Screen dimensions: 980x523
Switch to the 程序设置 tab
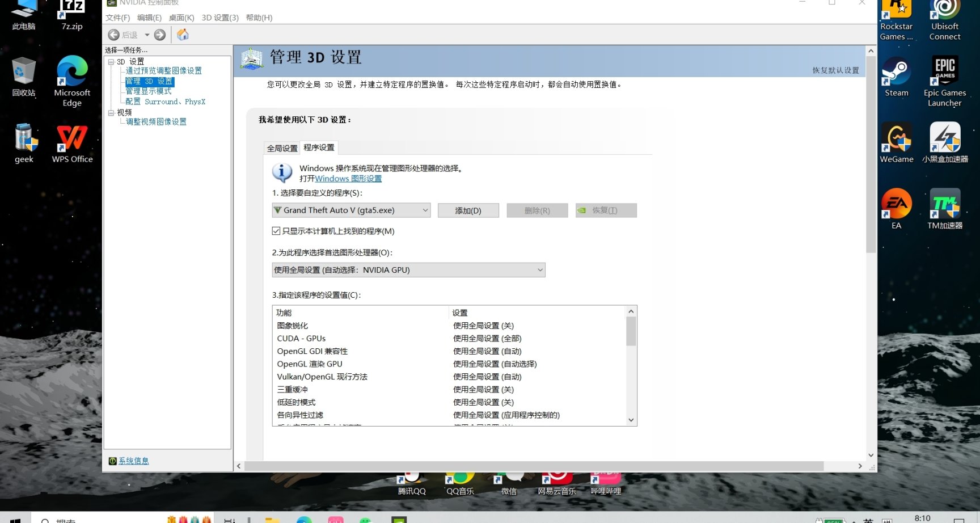click(319, 147)
